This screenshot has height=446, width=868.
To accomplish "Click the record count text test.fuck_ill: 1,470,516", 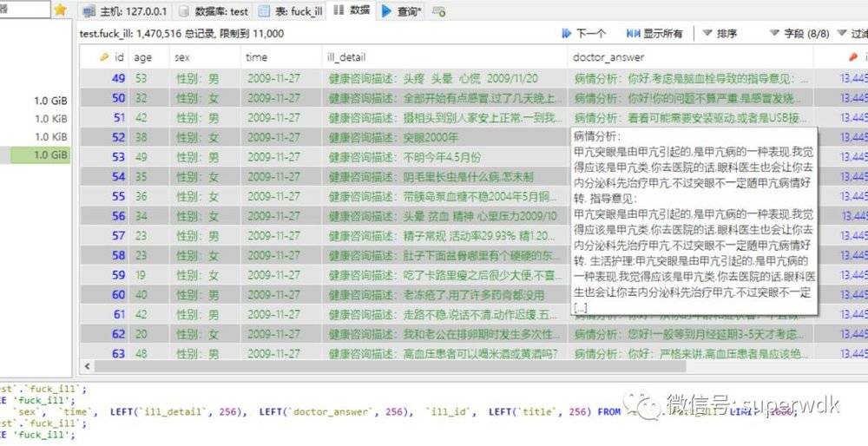I will coord(130,34).
